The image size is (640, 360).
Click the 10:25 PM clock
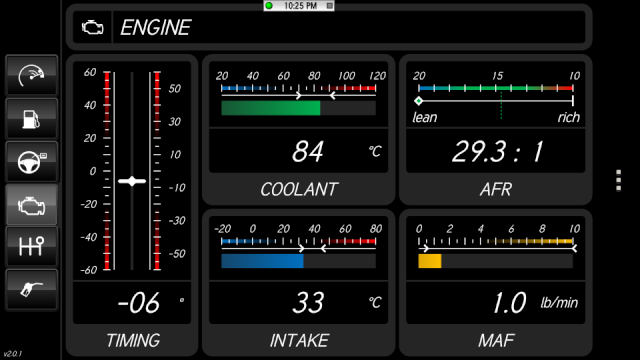pyautogui.click(x=300, y=6)
